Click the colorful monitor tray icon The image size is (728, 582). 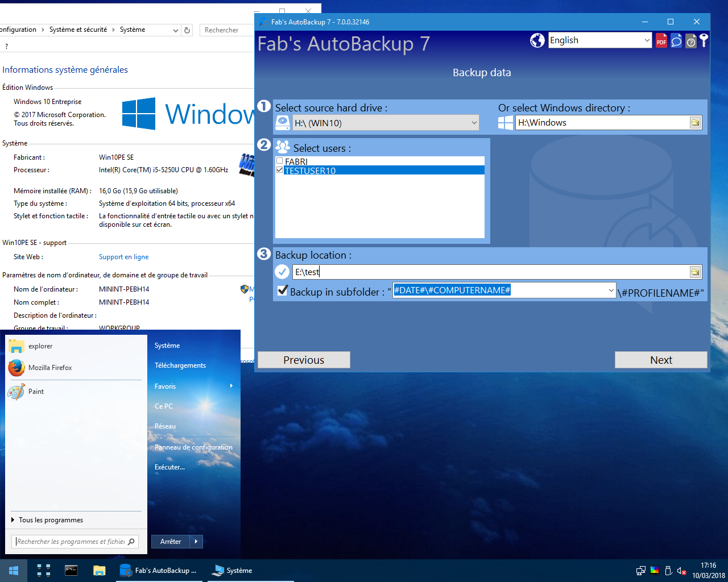(655, 571)
